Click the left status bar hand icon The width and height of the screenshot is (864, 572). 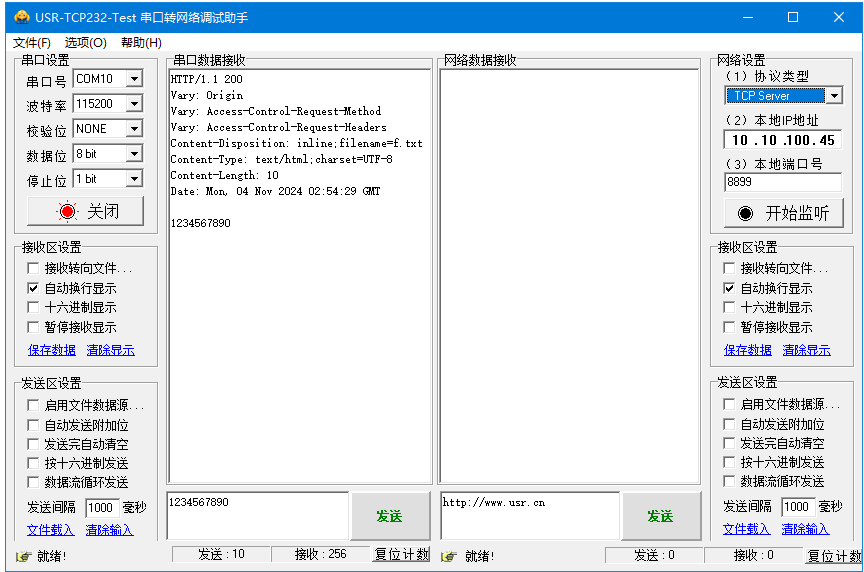tap(23, 556)
